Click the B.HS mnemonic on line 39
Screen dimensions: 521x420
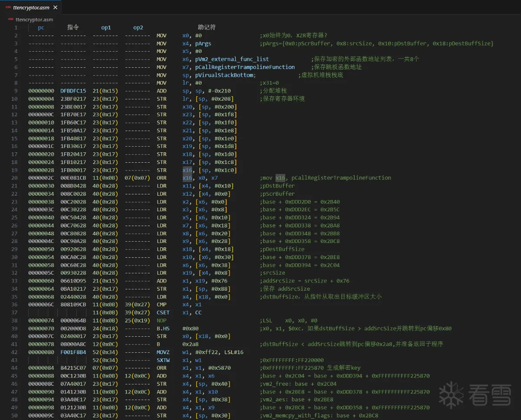click(163, 328)
